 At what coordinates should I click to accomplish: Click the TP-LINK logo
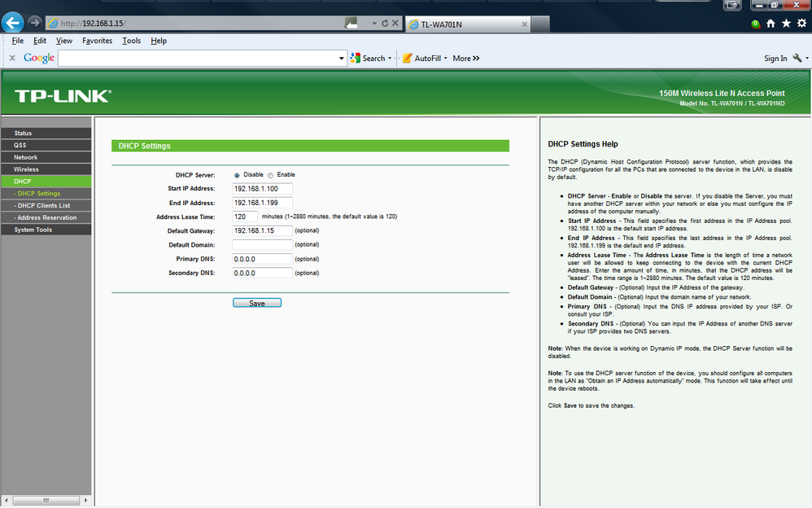(x=63, y=95)
